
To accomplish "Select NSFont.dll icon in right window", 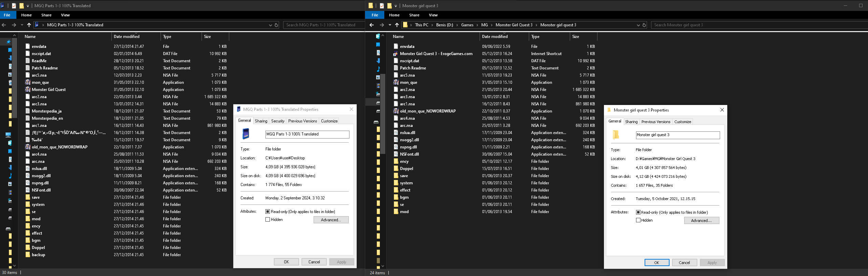I will (x=396, y=154).
